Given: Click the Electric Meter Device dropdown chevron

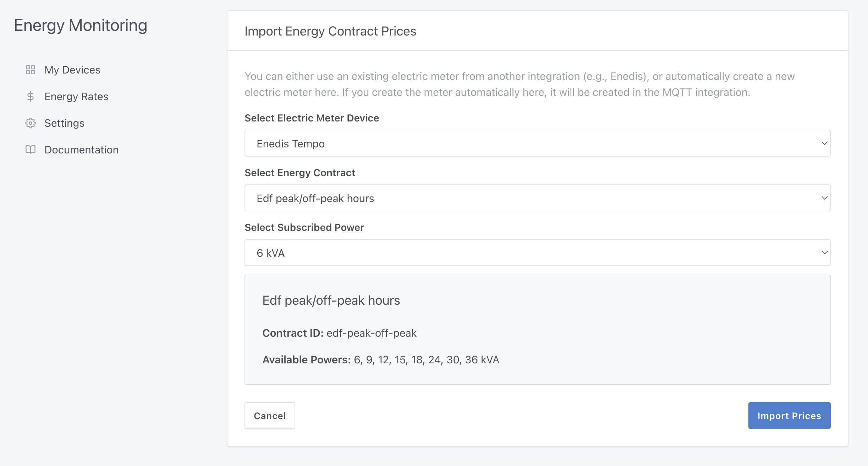Looking at the screenshot, I should 825,143.
